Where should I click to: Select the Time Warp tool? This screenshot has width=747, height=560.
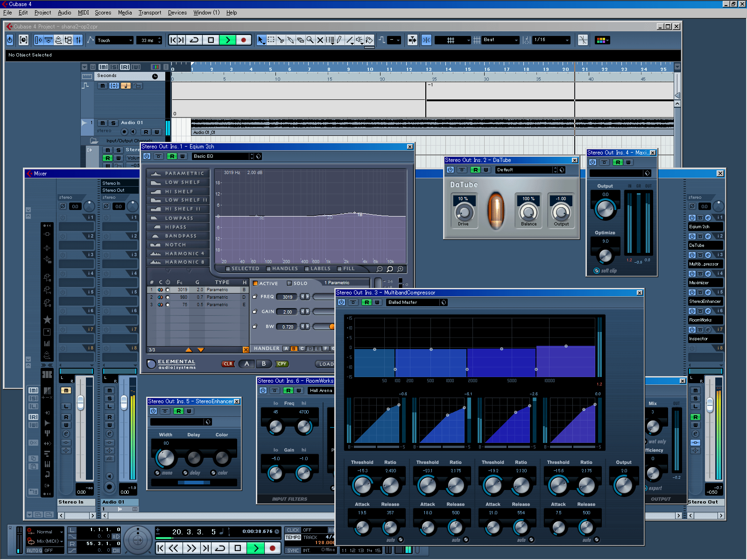330,40
